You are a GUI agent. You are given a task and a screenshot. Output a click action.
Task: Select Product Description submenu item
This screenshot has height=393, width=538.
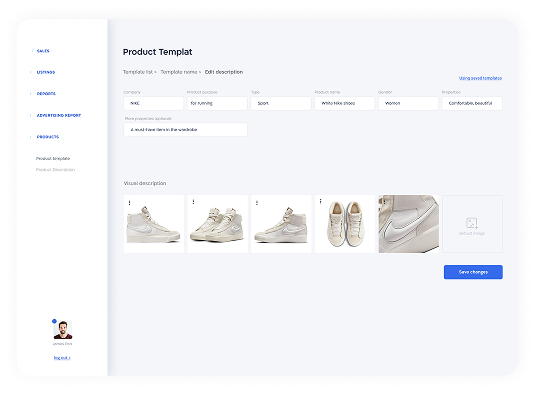click(x=55, y=170)
